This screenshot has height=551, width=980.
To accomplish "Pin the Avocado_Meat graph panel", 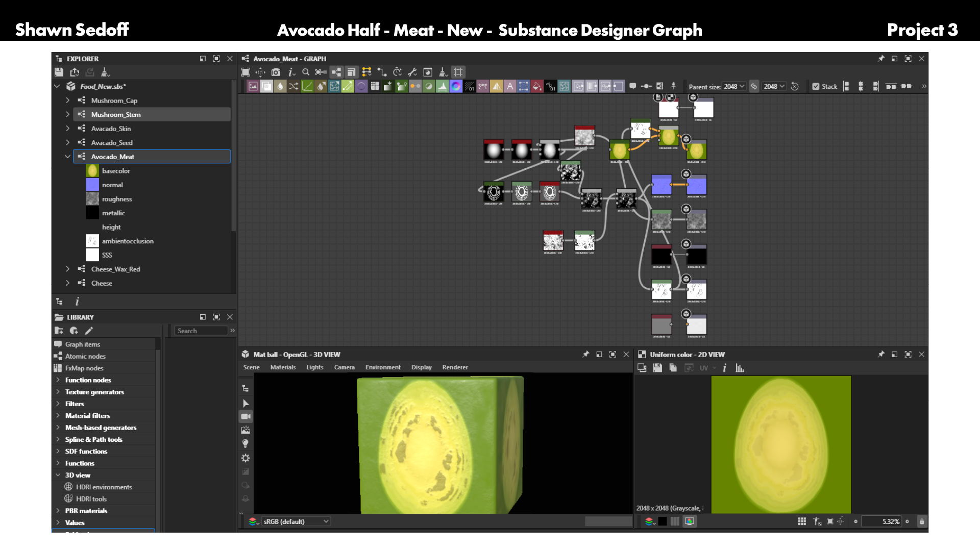I will [x=881, y=59].
